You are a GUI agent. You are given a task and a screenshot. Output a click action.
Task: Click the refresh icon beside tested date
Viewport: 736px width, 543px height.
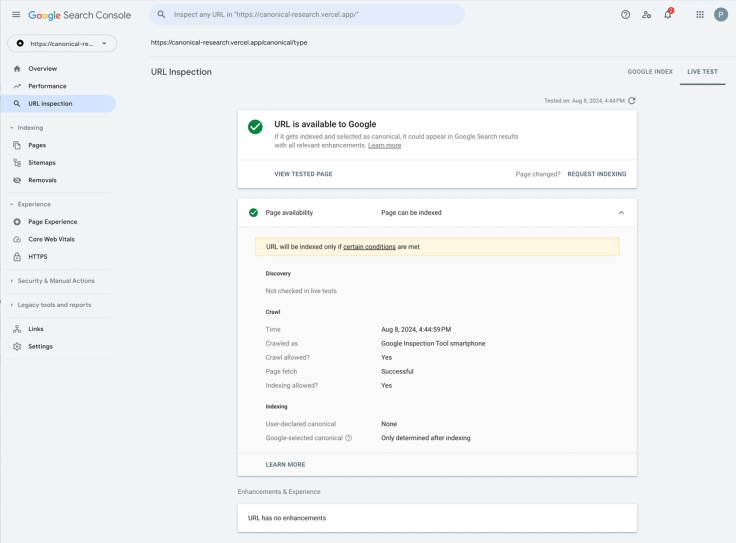tap(632, 101)
